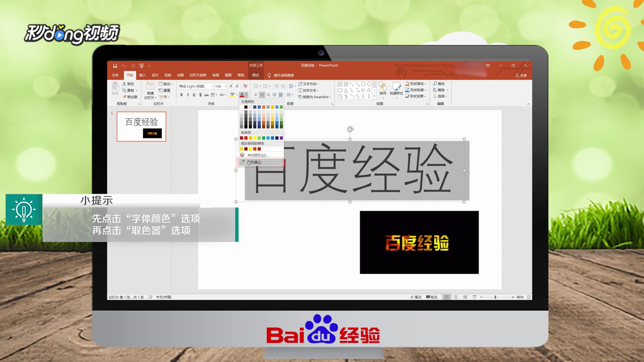The height and width of the screenshot is (362, 644).
Task: Open the Layout (版式) dropdown
Action: coord(166,84)
